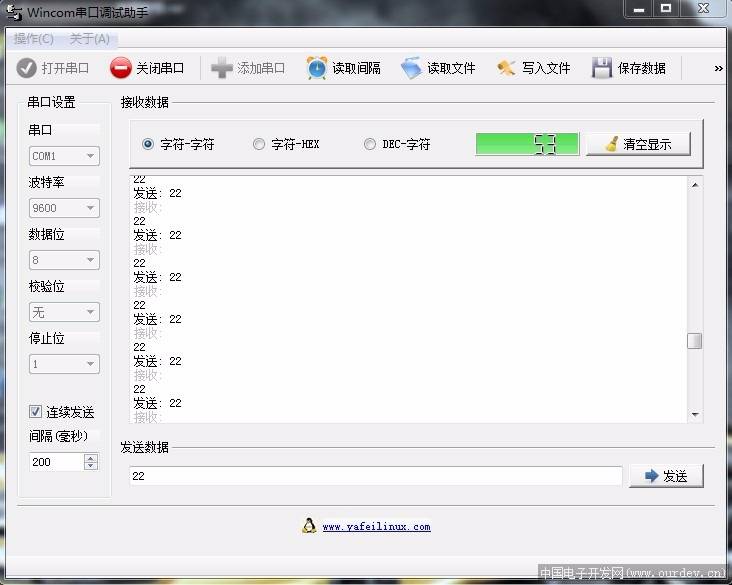Click the 保存数据 floppy disk icon
732x585 pixels.
point(602,68)
